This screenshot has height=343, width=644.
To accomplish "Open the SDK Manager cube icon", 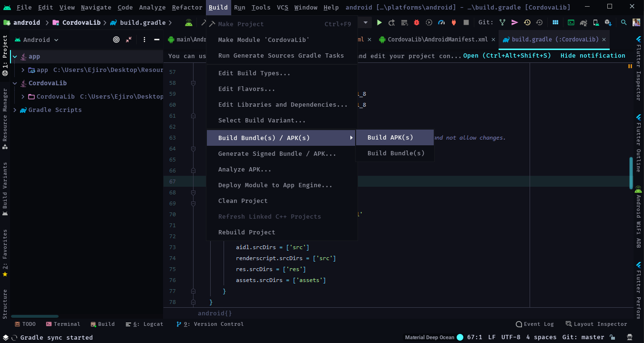I will point(608,22).
